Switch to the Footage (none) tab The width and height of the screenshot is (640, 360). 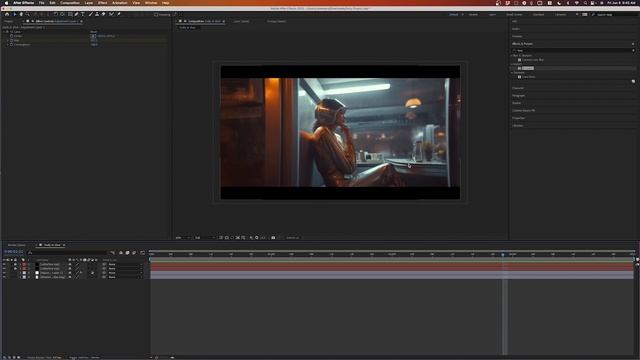[x=276, y=21]
